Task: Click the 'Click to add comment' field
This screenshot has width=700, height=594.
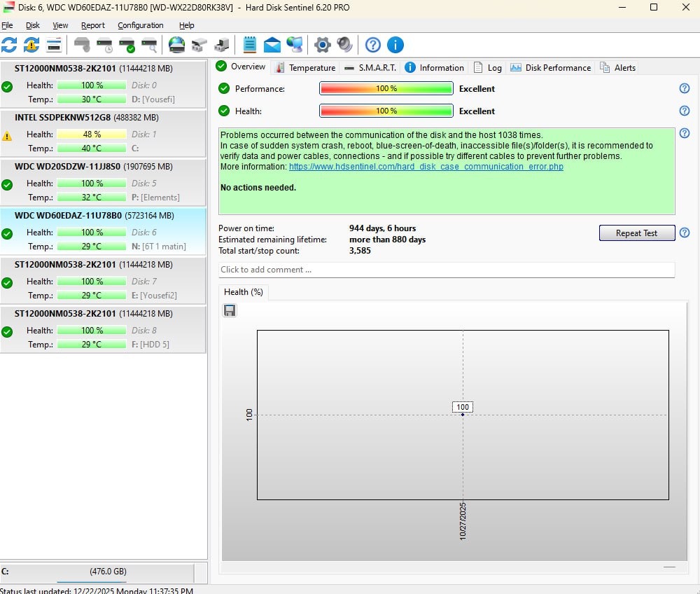Action: pyautogui.click(x=446, y=270)
